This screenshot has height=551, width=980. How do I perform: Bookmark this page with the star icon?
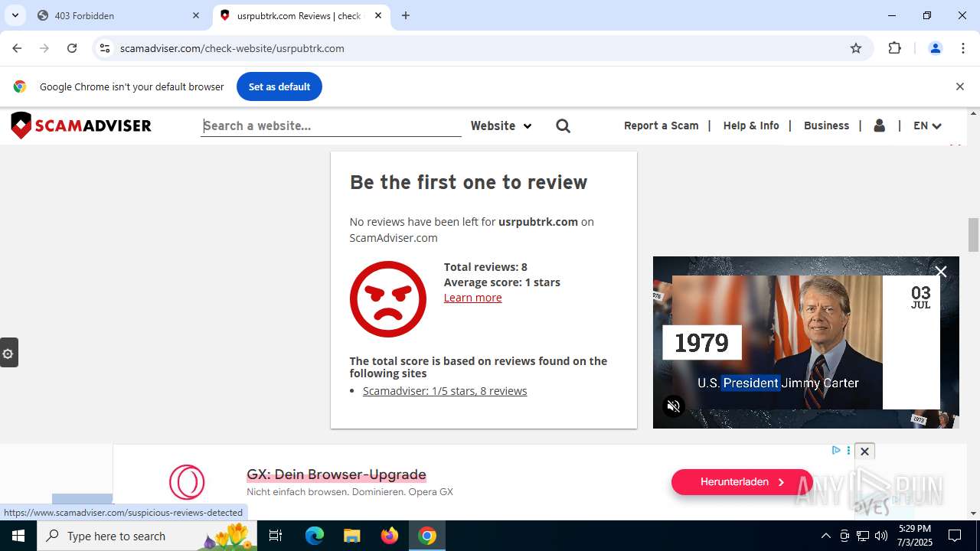(x=856, y=48)
